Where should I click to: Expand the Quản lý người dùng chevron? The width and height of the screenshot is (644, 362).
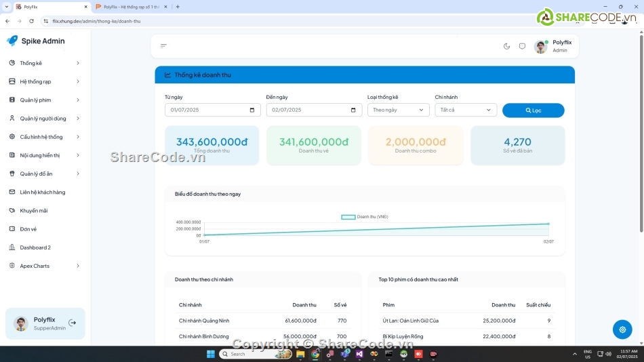[x=78, y=119]
